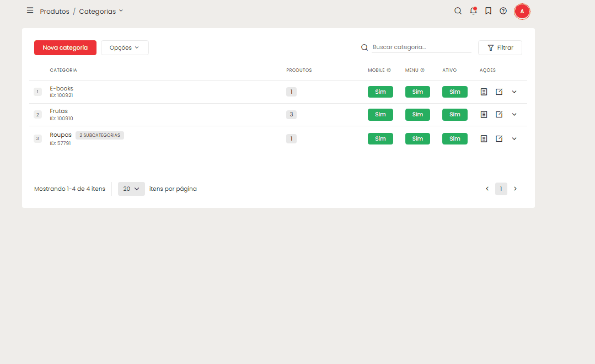Image resolution: width=595 pixels, height=364 pixels.
Task: Open the bookmarks icon in header
Action: pyautogui.click(x=488, y=11)
